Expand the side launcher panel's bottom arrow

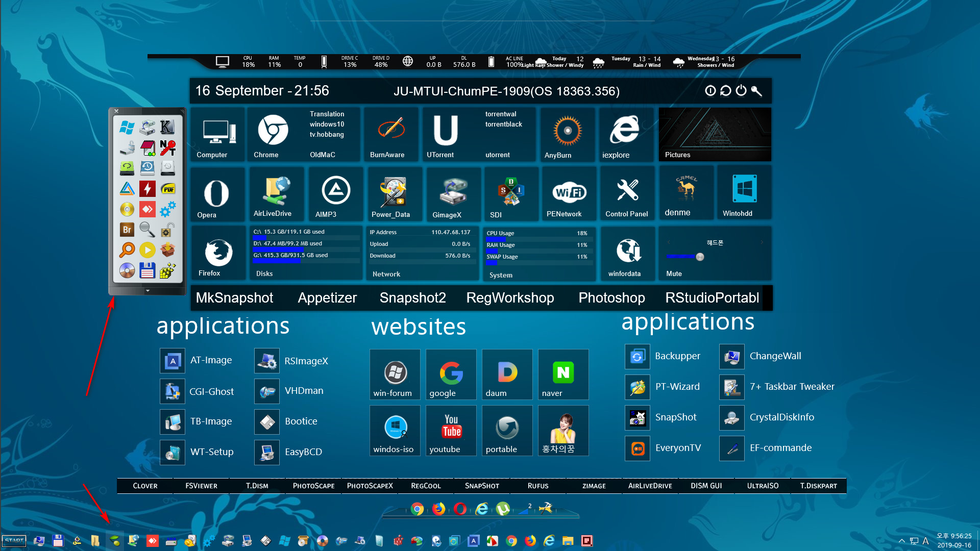(x=148, y=291)
